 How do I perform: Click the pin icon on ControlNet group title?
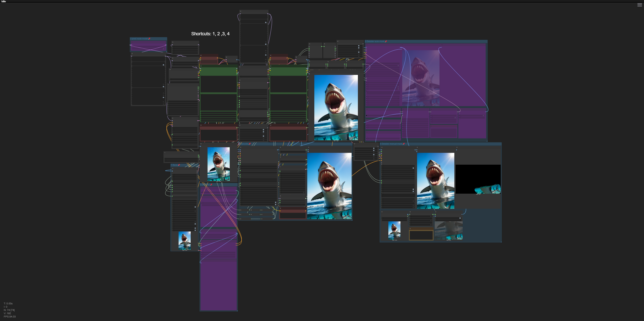(x=211, y=185)
